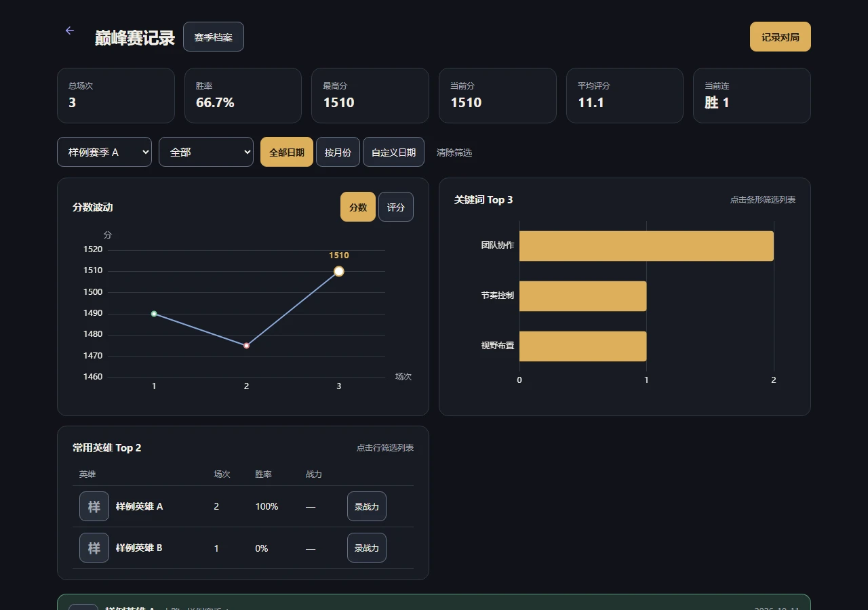This screenshot has width=868, height=610.
Task: Open the 赛季档案 page
Action: pos(214,37)
